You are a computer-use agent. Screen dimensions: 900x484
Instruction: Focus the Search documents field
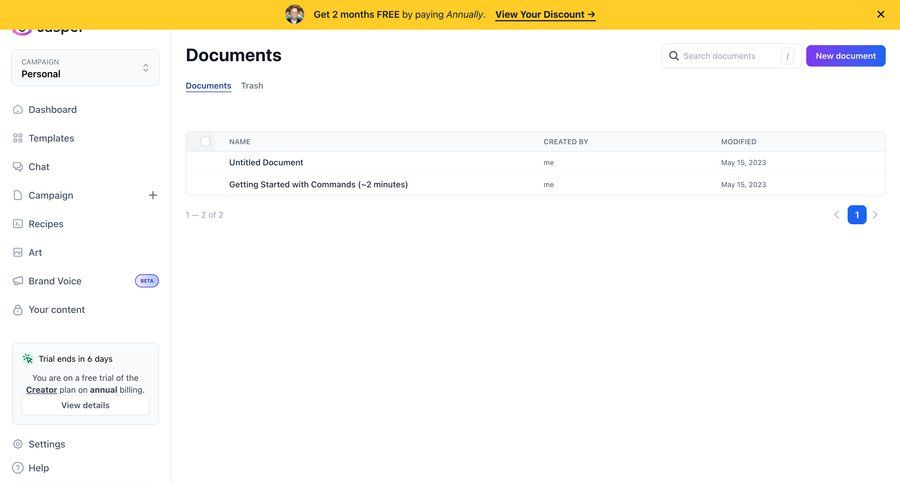tap(731, 56)
